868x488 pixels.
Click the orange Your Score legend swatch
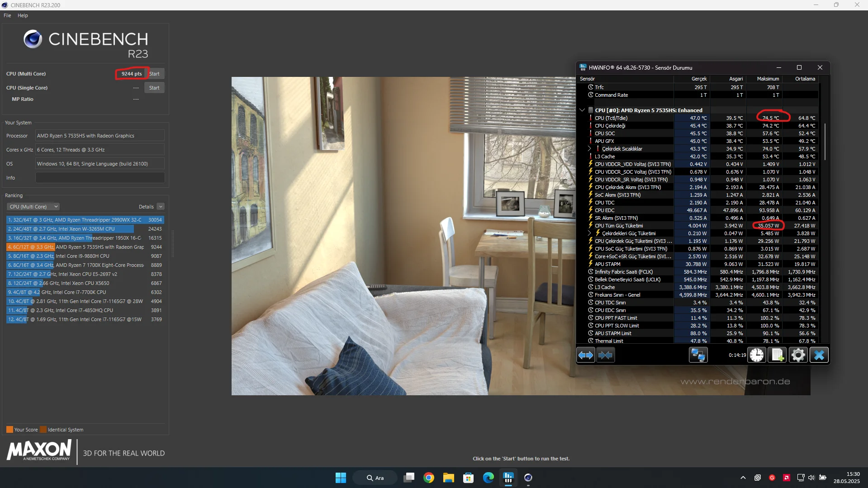(9, 430)
